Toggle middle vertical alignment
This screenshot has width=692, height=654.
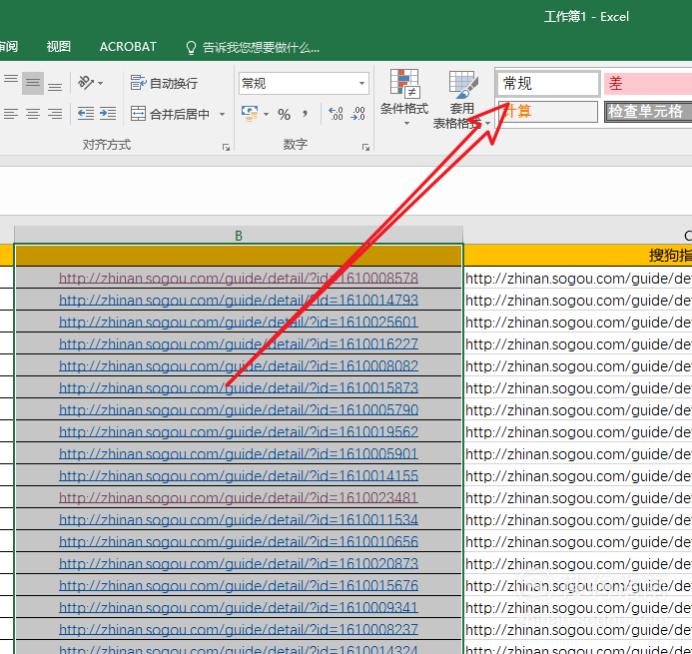[32, 84]
